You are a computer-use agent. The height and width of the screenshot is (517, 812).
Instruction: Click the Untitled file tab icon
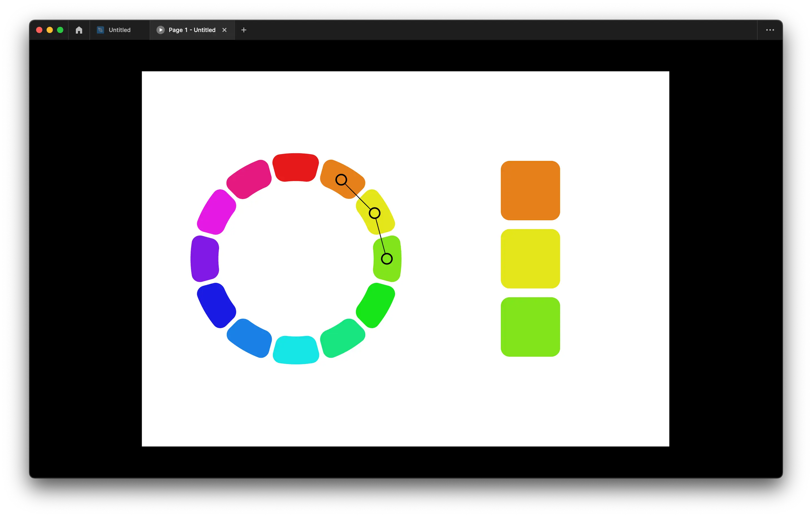tap(100, 30)
